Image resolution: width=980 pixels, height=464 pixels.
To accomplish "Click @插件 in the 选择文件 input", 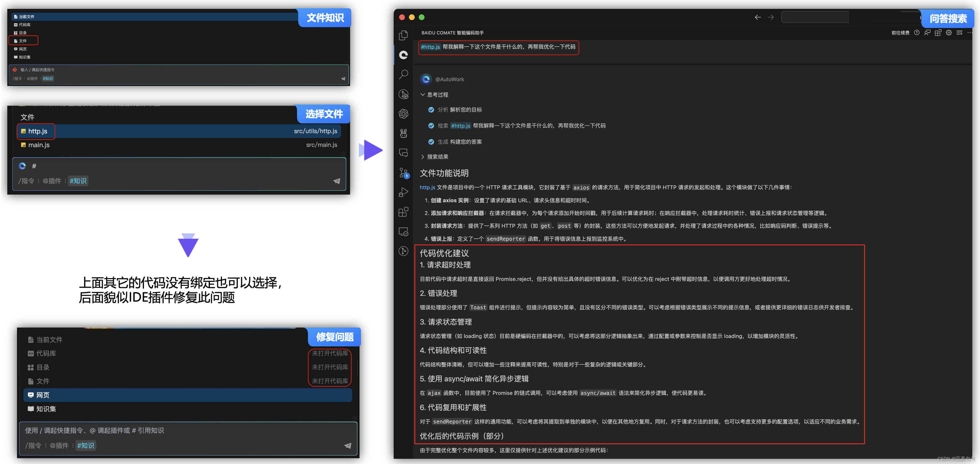I will pyautogui.click(x=52, y=181).
